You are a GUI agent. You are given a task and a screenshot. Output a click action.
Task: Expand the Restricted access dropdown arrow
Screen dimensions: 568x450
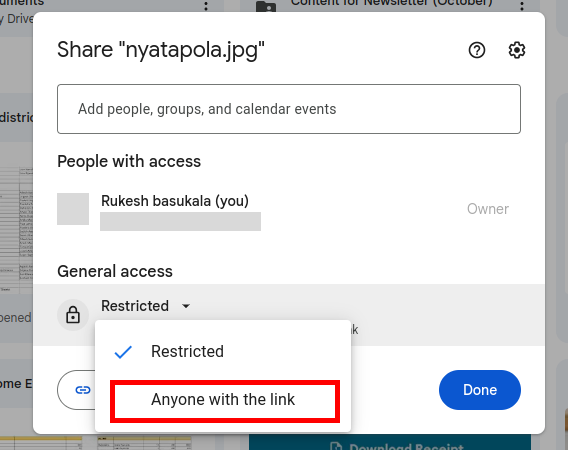click(x=186, y=306)
